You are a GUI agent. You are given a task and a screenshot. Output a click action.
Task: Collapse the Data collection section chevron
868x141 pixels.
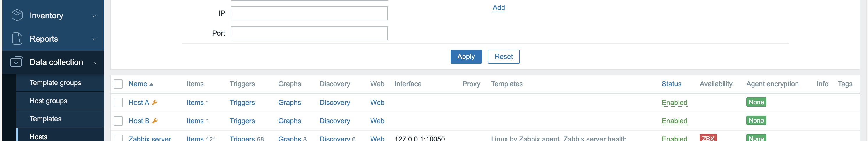[94, 62]
